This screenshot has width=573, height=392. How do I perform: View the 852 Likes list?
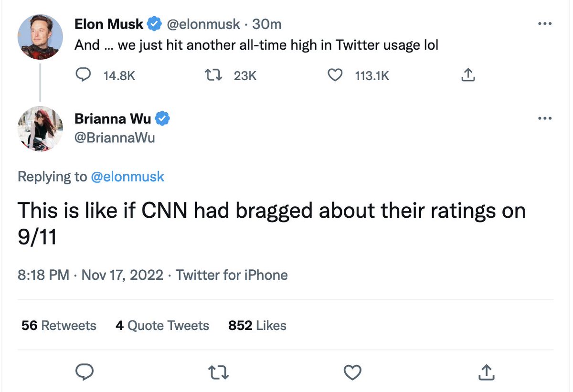[x=257, y=326]
